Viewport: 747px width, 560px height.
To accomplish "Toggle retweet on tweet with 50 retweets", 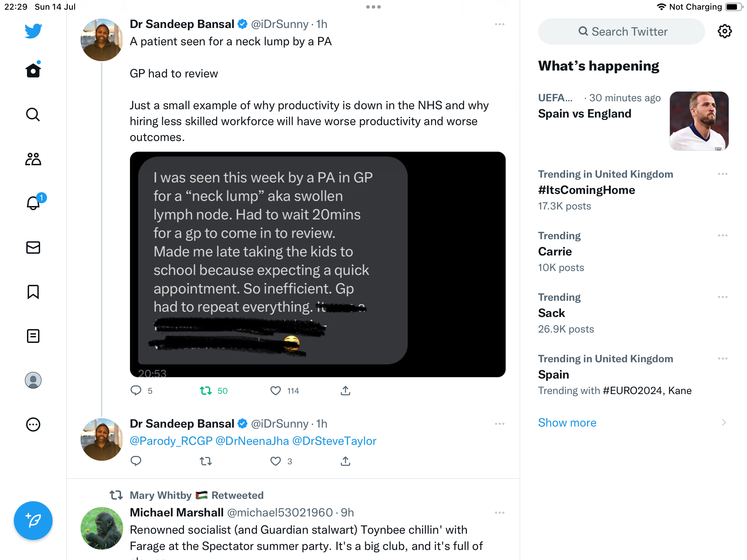I will click(206, 391).
